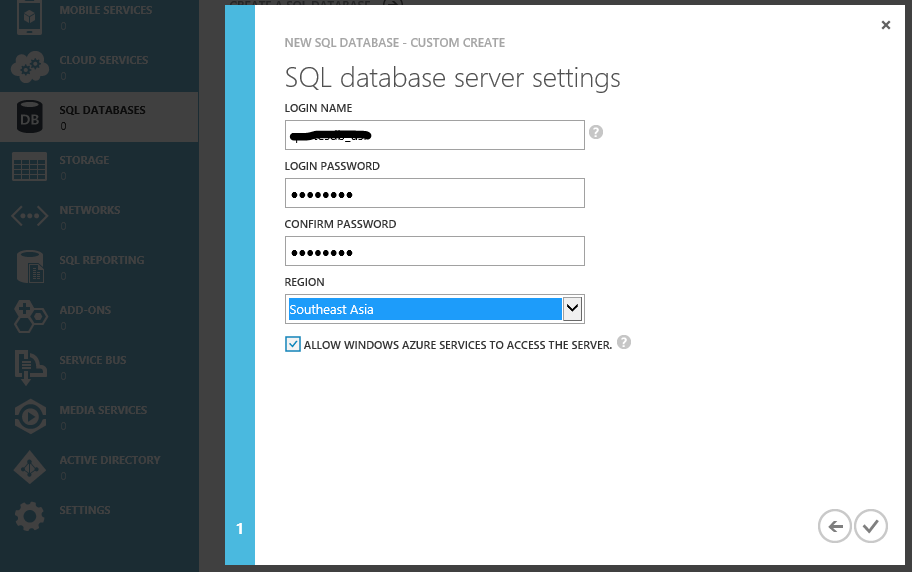Screen dimensions: 912x572
Task: Show help for Allow Azure Services option
Action: click(x=624, y=342)
